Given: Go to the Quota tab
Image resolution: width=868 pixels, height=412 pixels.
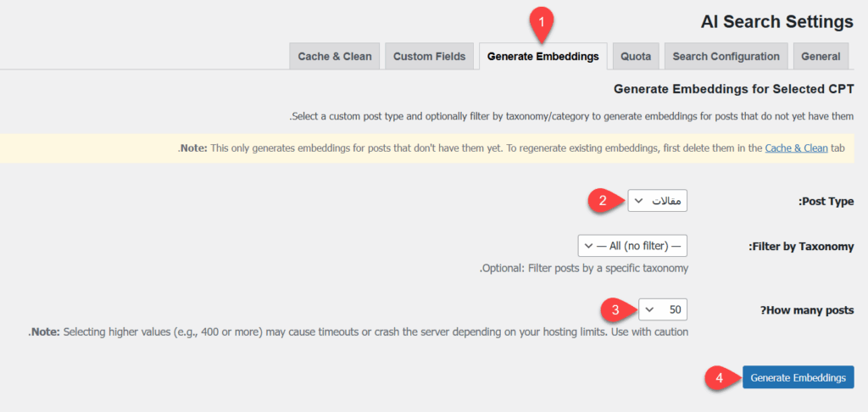Looking at the screenshot, I should click(635, 57).
